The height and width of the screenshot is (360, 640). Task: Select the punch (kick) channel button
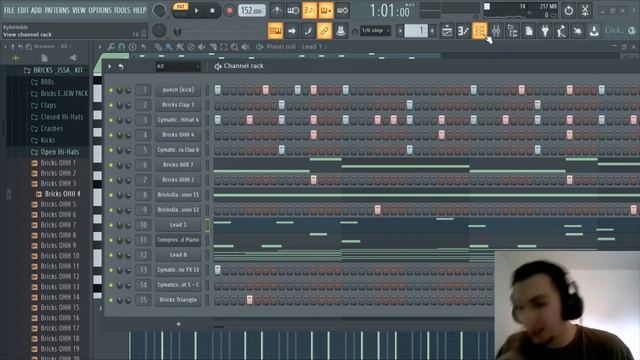click(x=178, y=90)
